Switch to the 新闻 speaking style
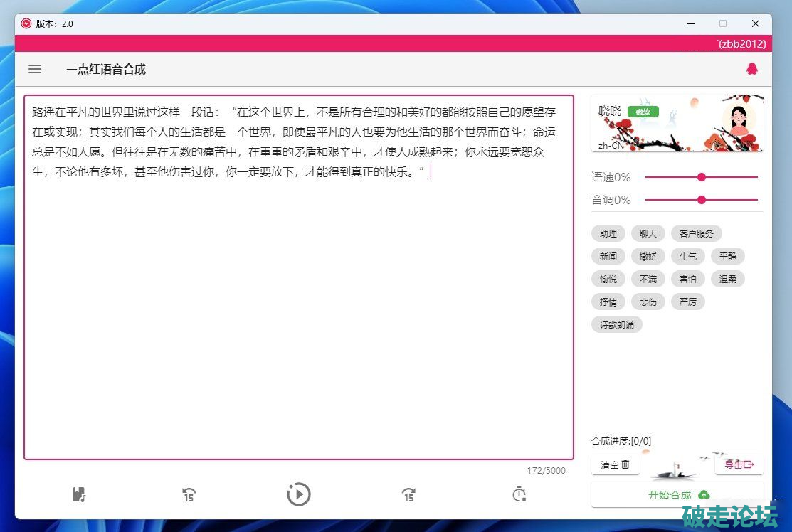792x532 pixels. point(608,256)
